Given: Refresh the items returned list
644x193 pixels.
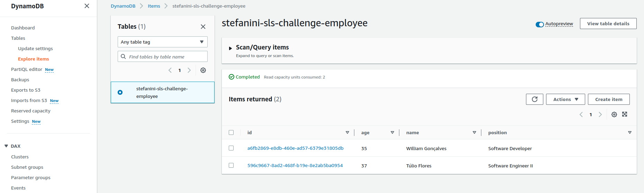Looking at the screenshot, I should [x=535, y=99].
